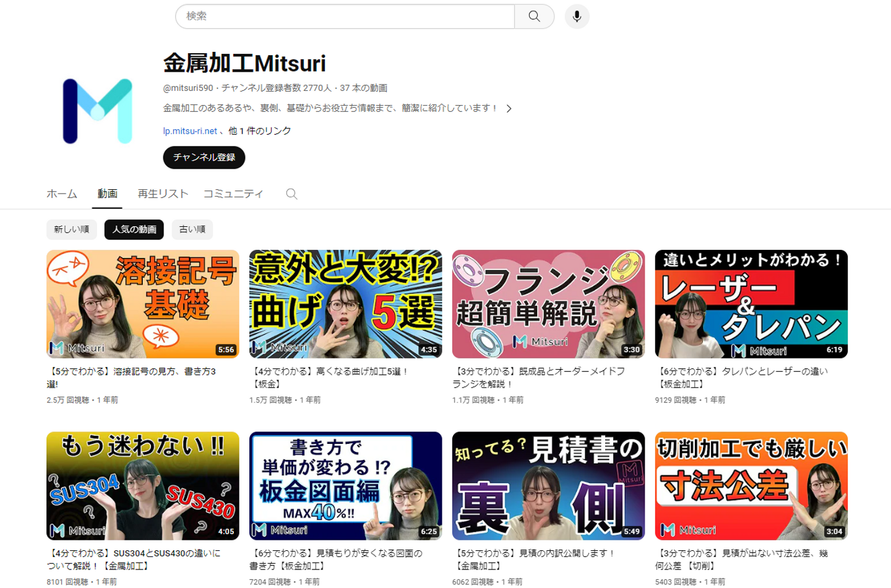
Task: Click the 4:05 duration badge
Action: pos(226,532)
